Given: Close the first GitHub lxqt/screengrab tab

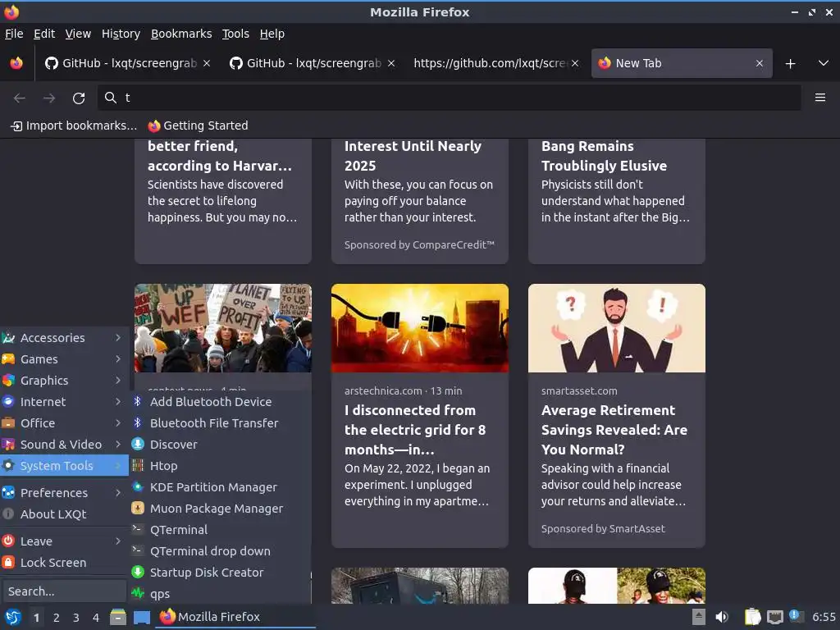Looking at the screenshot, I should pos(206,63).
